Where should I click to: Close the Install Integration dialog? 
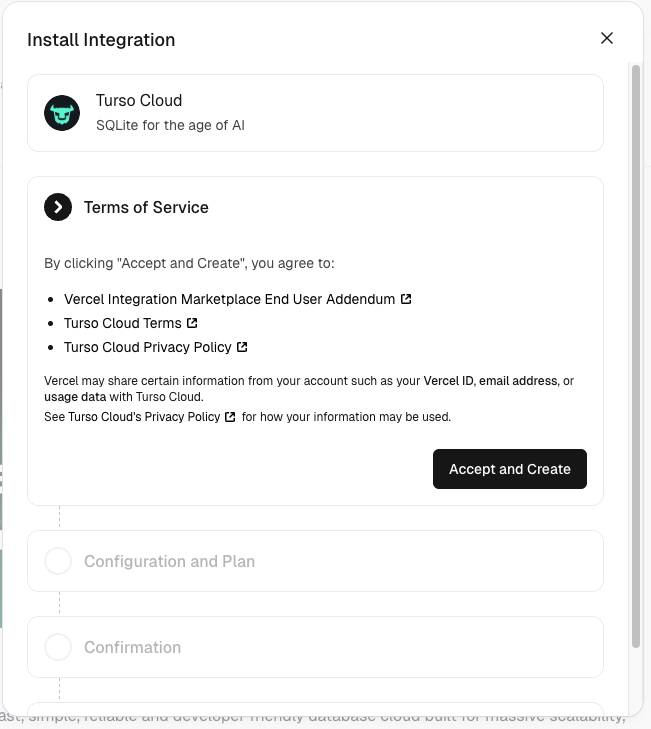click(x=606, y=38)
